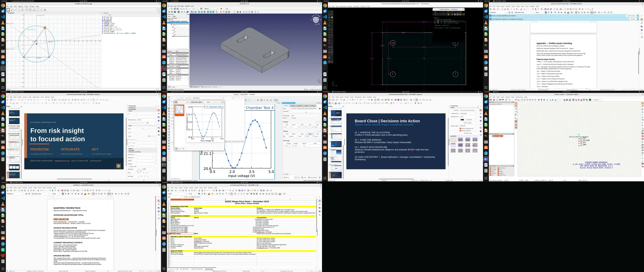Viewport: 644px width, 272px height.
Task: Click Bold in the Calc formatting toolbar
Action: 199,194
